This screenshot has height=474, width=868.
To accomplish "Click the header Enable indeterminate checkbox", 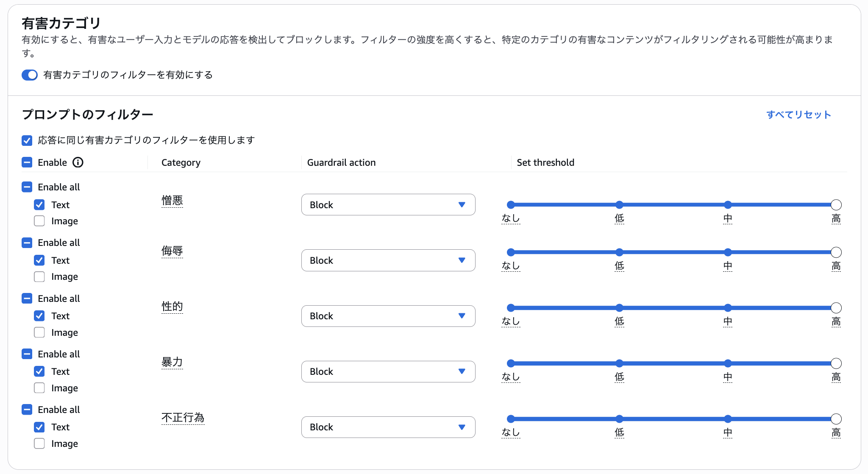I will [27, 162].
